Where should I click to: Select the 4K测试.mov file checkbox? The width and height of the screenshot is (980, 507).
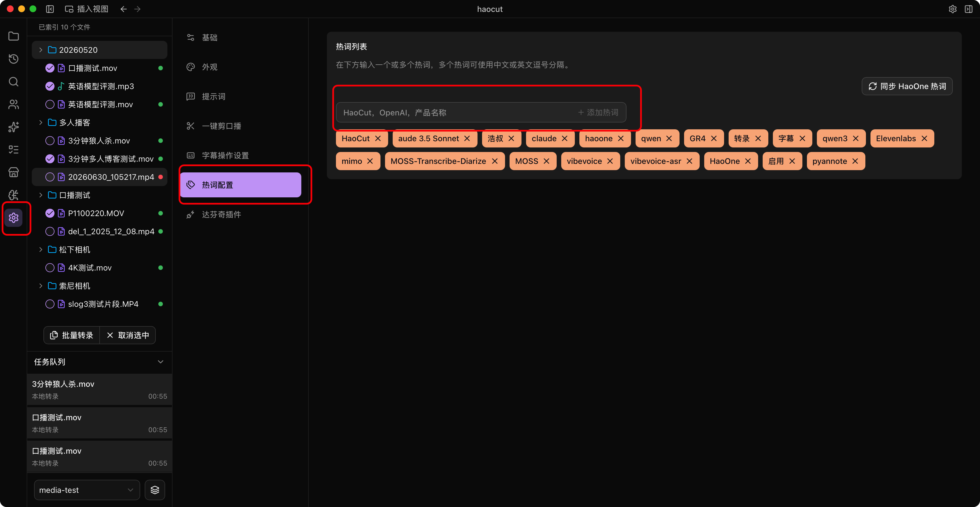point(50,268)
